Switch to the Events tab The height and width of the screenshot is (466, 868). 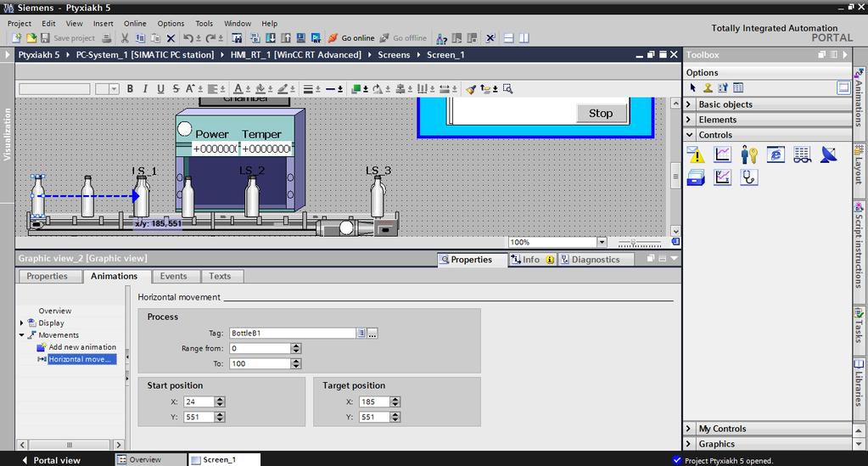coord(173,276)
